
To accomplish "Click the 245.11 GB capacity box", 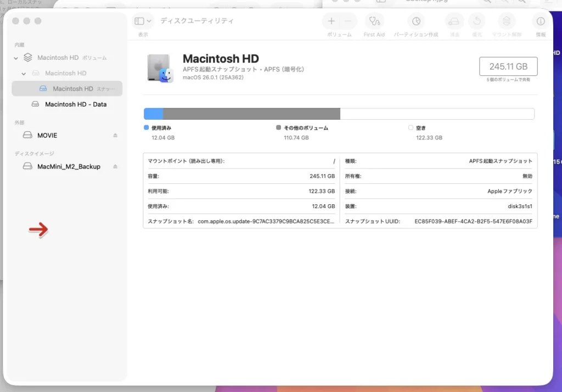I will [x=508, y=66].
